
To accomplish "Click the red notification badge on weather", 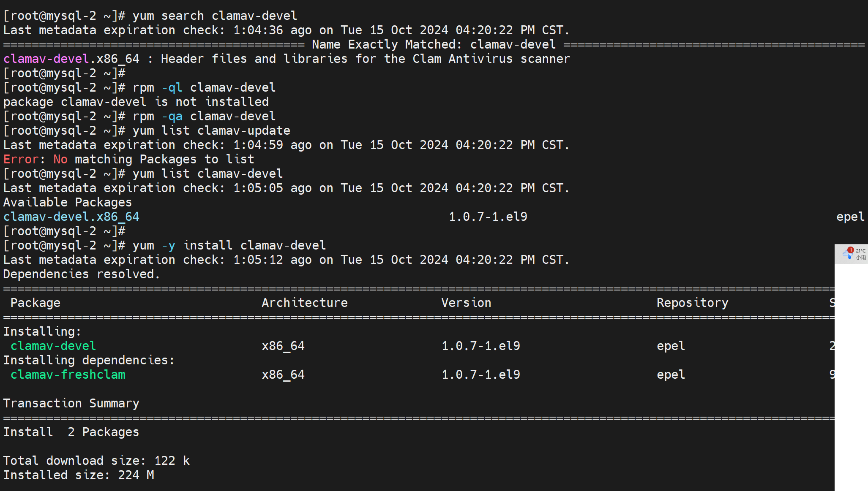I will 851,250.
